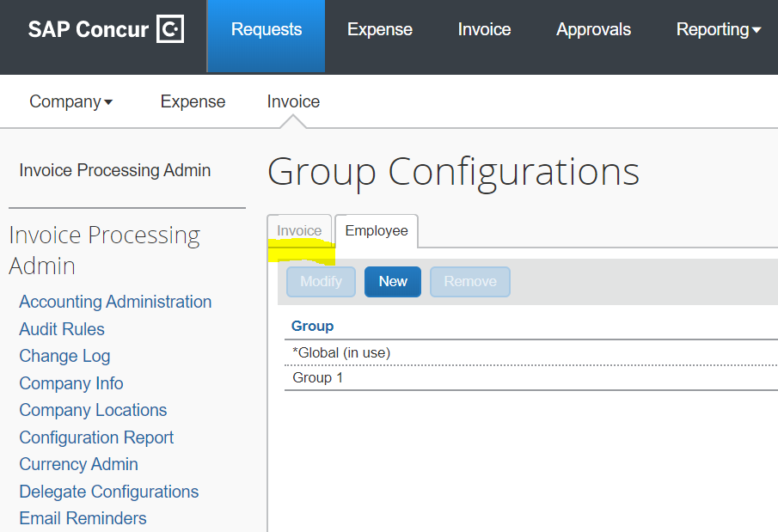Open the Configuration Report link
Screen dimensions: 778x532
pyautogui.click(x=97, y=437)
